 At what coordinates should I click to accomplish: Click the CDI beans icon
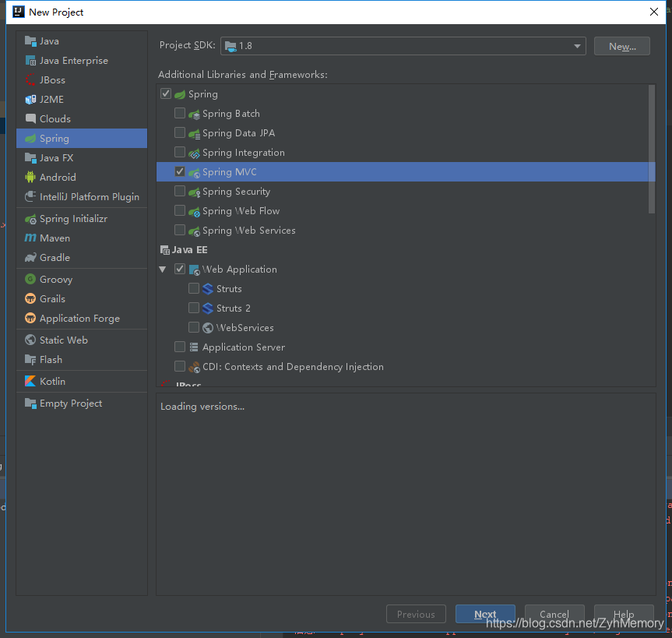[x=194, y=367]
